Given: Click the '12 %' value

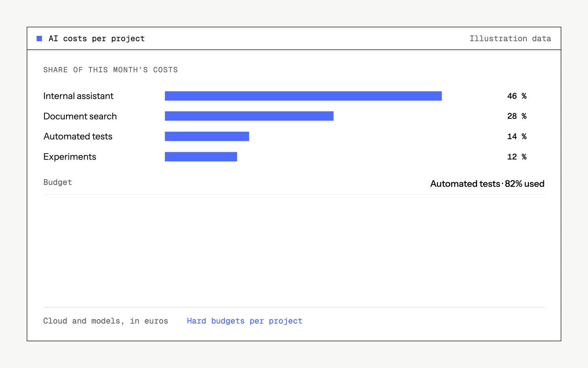Looking at the screenshot, I should click(517, 157).
